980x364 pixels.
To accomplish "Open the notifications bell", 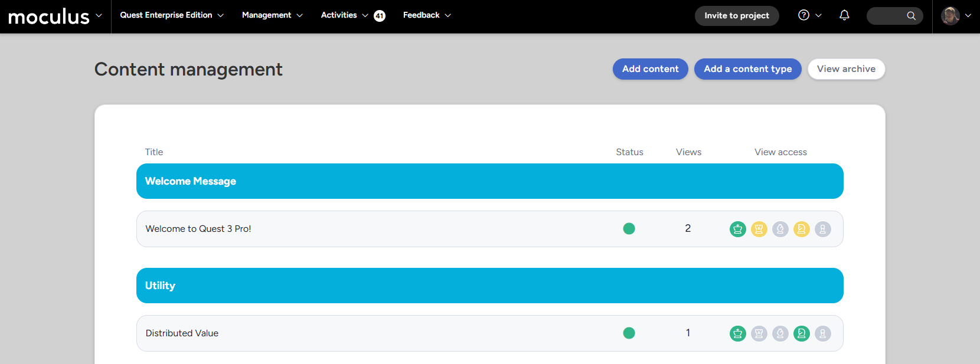I will [844, 15].
